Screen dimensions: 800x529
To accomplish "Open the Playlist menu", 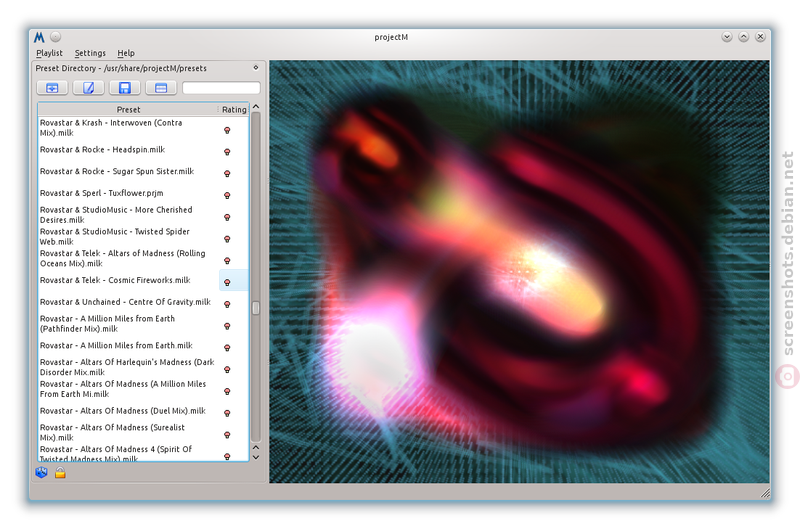I will [x=49, y=53].
